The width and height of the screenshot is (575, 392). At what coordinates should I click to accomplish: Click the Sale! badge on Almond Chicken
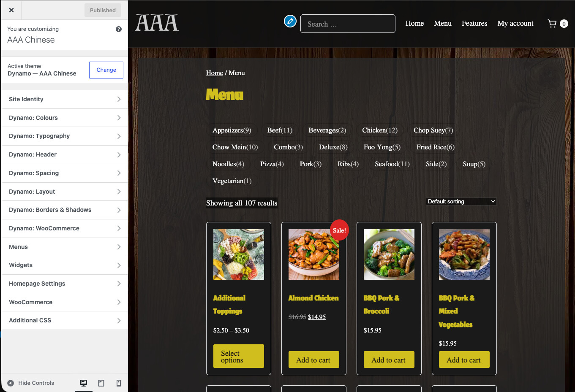(x=339, y=230)
